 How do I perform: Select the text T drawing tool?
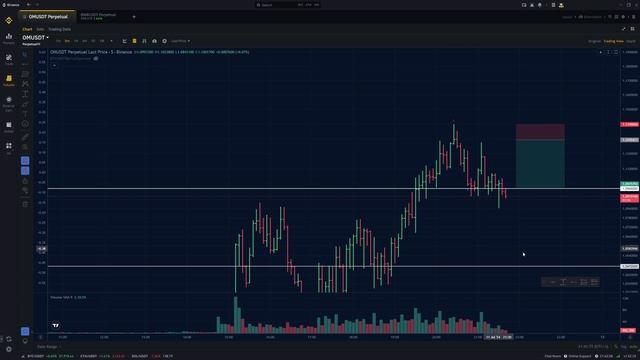point(25,114)
